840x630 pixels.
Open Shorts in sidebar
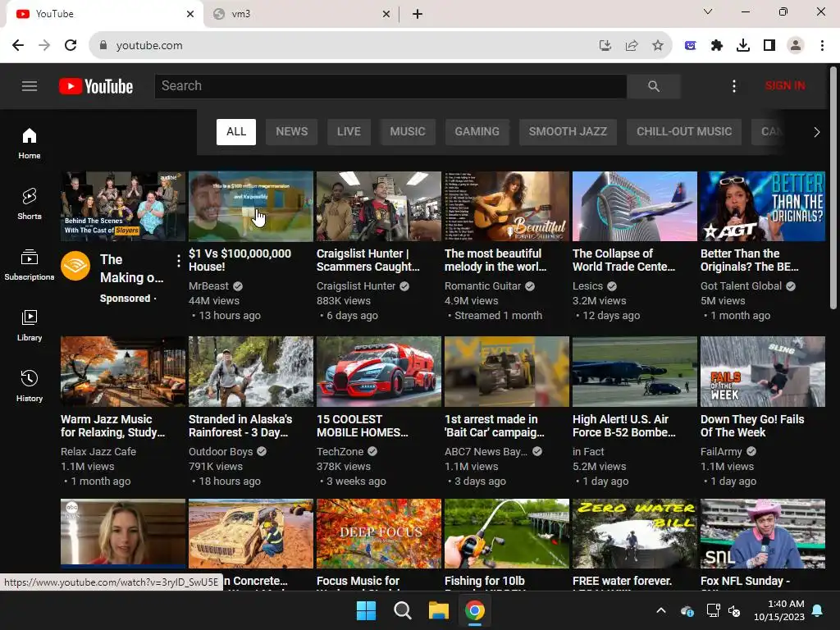click(x=30, y=204)
